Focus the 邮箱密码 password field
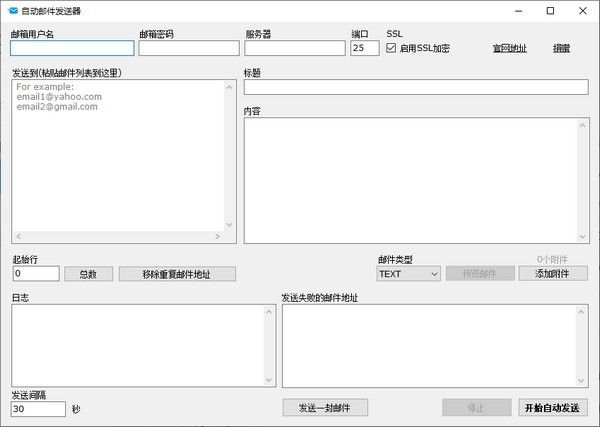600x427 pixels. [189, 48]
